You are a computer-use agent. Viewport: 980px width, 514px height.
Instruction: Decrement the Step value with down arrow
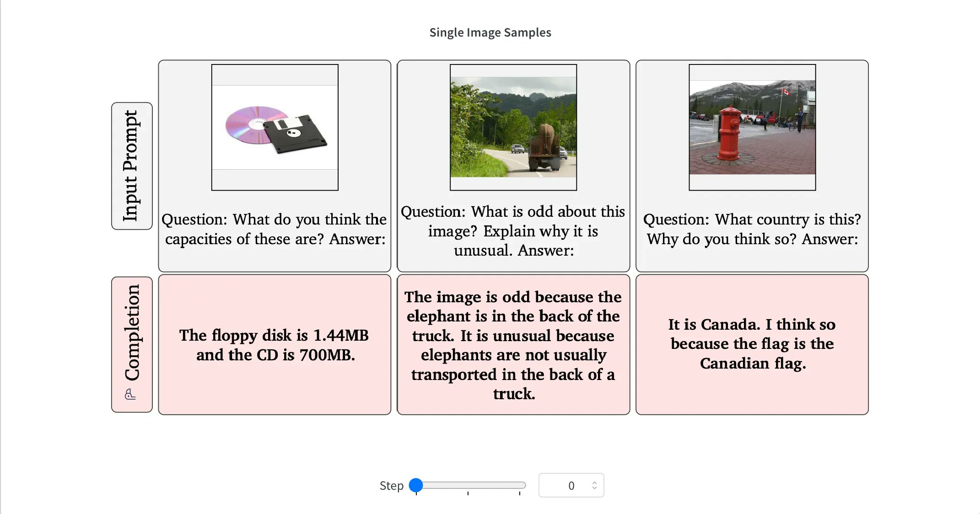594,488
